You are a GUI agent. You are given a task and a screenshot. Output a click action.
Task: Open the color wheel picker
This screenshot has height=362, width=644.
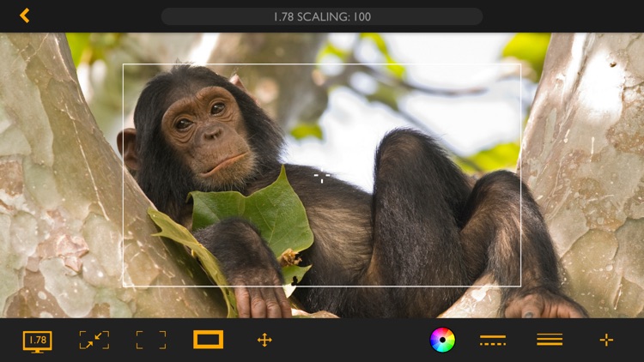tap(442, 341)
